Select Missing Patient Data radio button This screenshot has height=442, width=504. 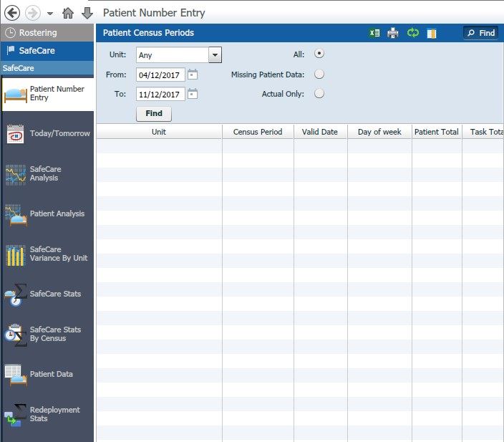pyautogui.click(x=319, y=75)
